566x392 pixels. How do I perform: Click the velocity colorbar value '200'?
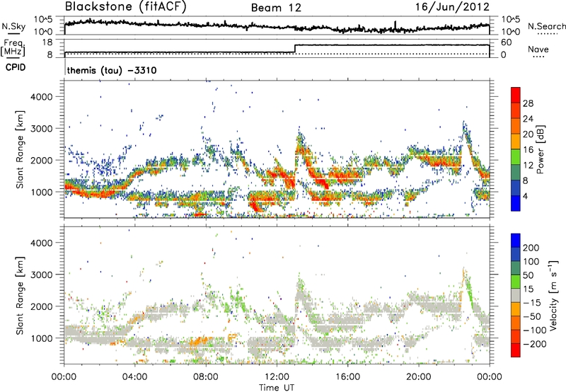tap(531, 248)
